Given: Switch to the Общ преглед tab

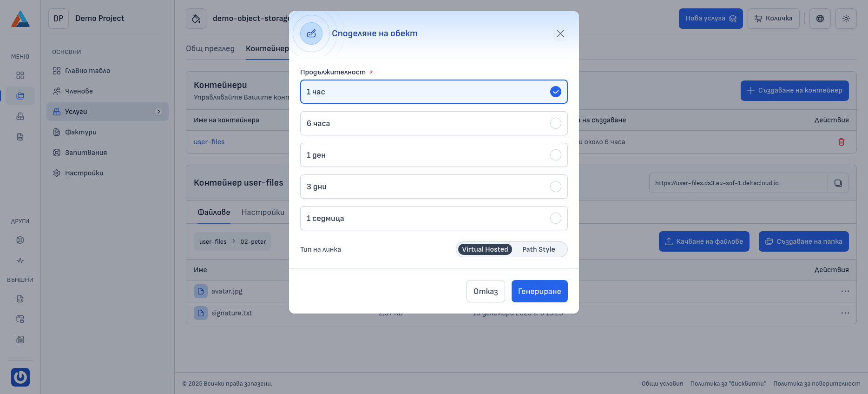Looking at the screenshot, I should click(210, 48).
